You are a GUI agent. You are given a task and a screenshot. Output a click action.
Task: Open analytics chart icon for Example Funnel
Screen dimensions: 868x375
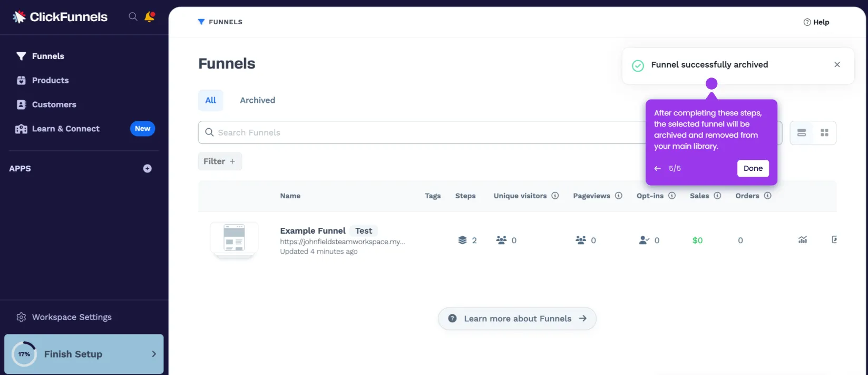pyautogui.click(x=803, y=240)
